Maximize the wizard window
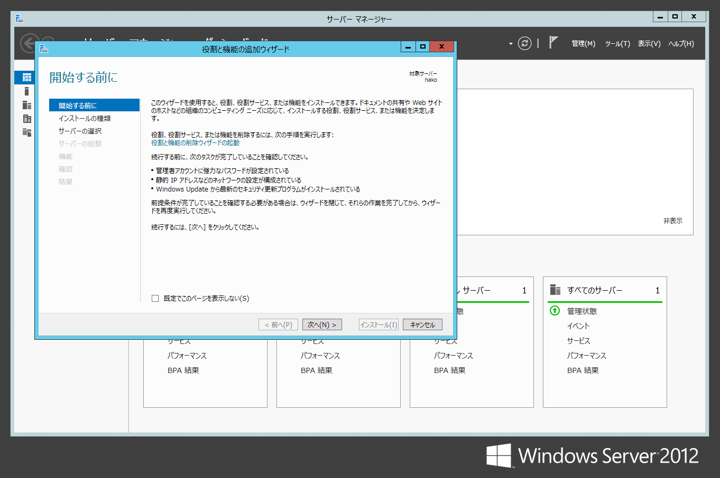This screenshot has width=720, height=478. (x=422, y=46)
